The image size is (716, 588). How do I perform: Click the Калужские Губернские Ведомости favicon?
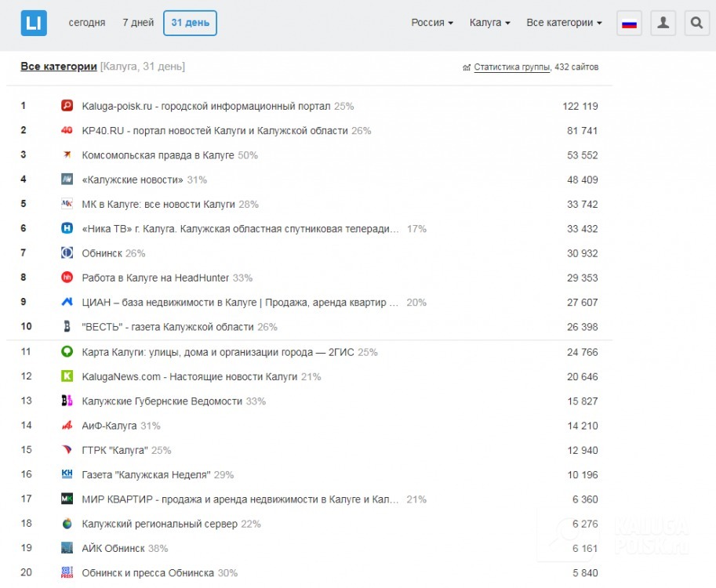pyautogui.click(x=67, y=401)
